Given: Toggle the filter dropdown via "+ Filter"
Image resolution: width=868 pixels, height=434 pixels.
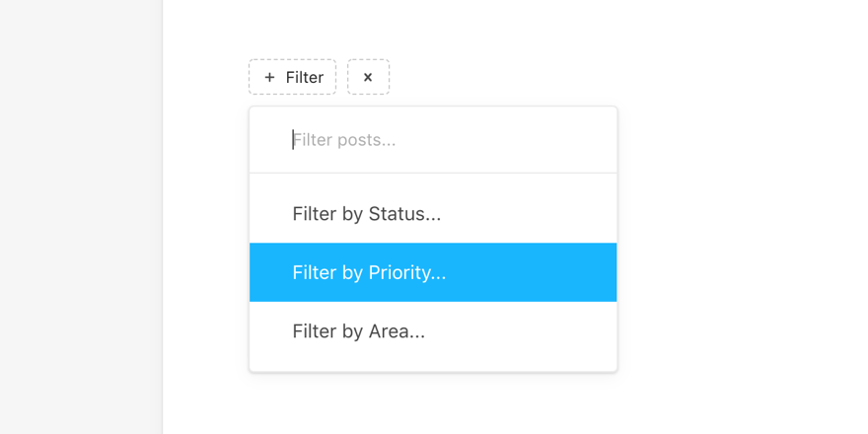Looking at the screenshot, I should (x=292, y=77).
